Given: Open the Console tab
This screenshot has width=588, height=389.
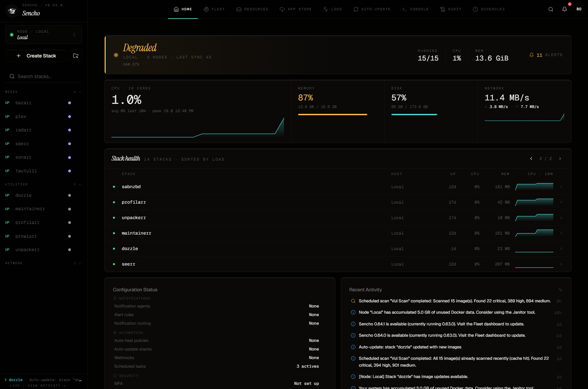Looking at the screenshot, I should pyautogui.click(x=415, y=9).
